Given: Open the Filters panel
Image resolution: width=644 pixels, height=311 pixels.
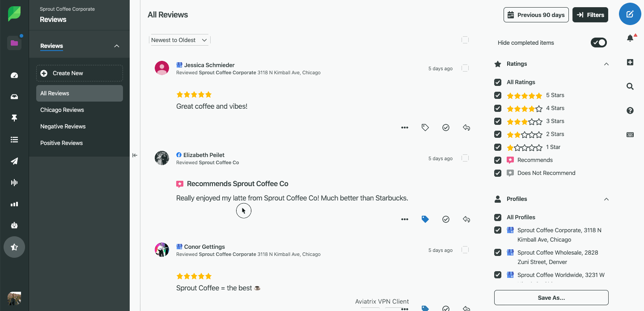Looking at the screenshot, I should point(590,14).
